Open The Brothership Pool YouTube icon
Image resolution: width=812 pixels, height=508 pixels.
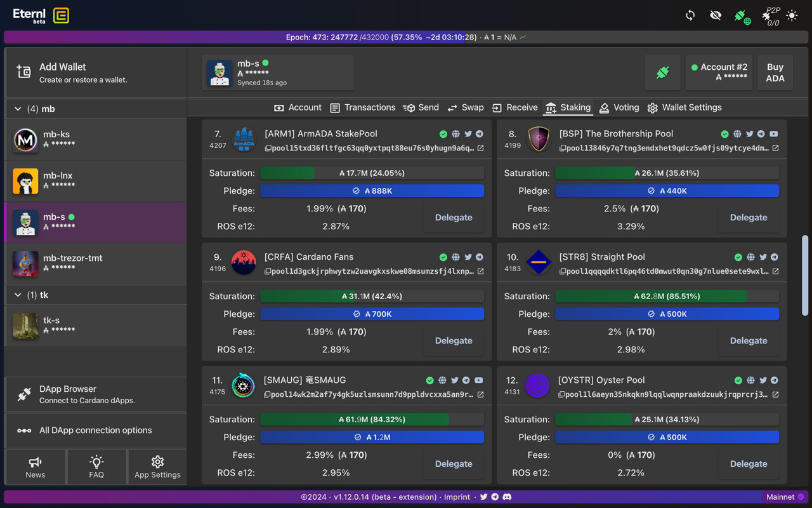[774, 134]
